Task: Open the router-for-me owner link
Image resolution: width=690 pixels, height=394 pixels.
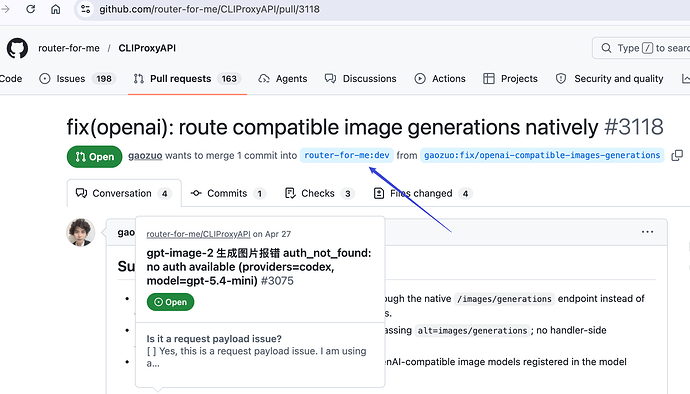Action: click(69, 48)
